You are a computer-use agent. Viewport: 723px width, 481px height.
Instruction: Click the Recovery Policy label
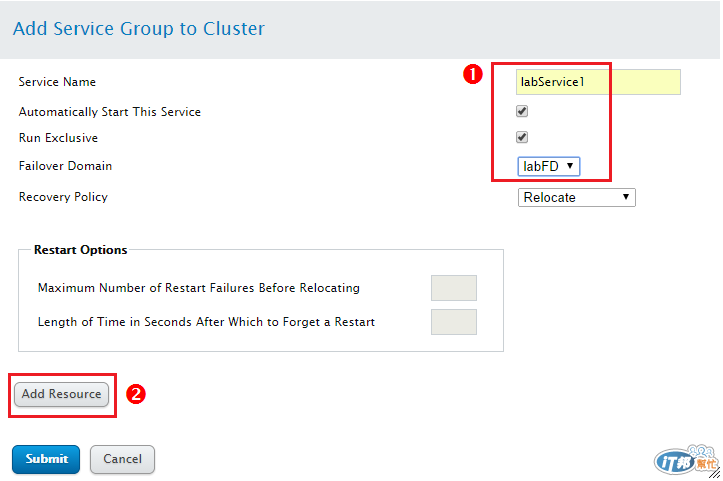tap(63, 197)
